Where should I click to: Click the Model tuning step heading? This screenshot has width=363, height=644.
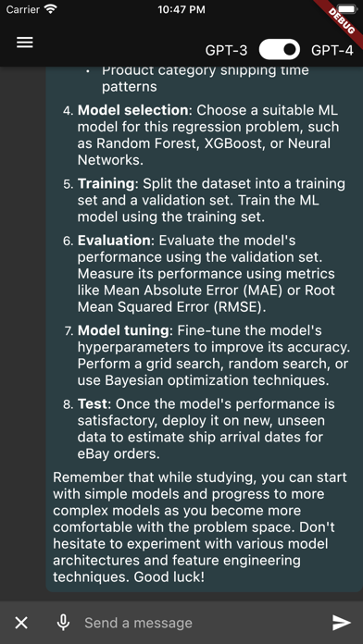tap(123, 330)
